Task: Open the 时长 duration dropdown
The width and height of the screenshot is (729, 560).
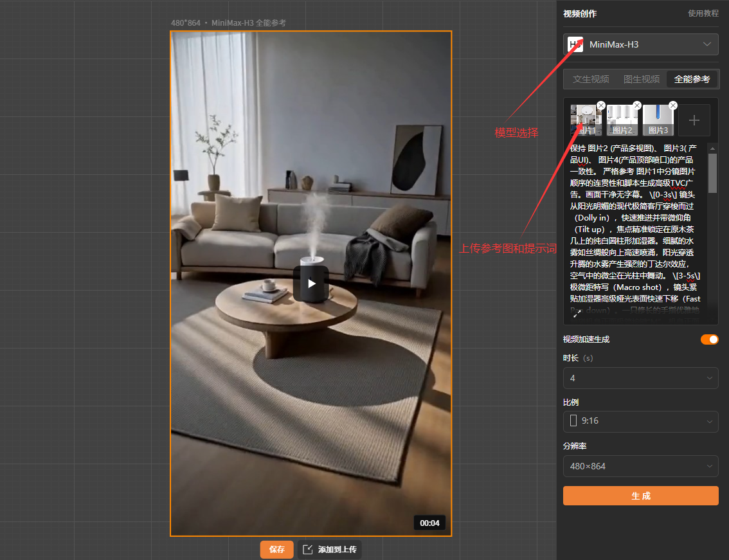Action: pyautogui.click(x=641, y=378)
